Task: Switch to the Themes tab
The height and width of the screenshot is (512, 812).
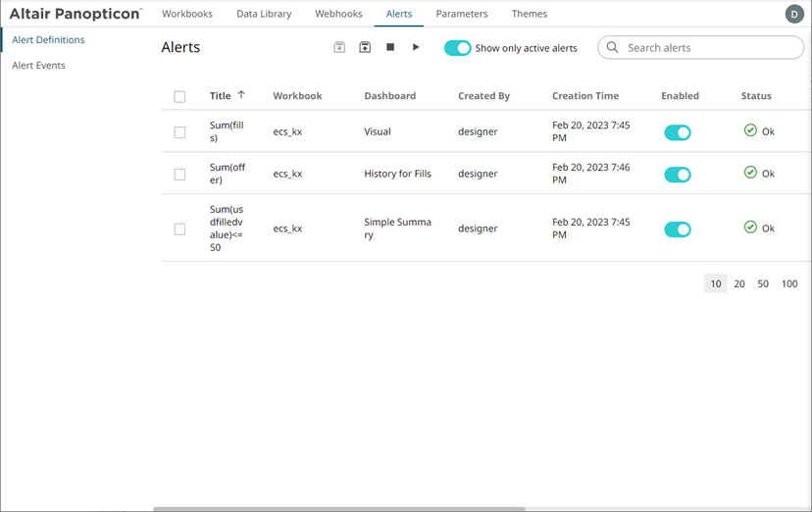Action: (x=529, y=14)
